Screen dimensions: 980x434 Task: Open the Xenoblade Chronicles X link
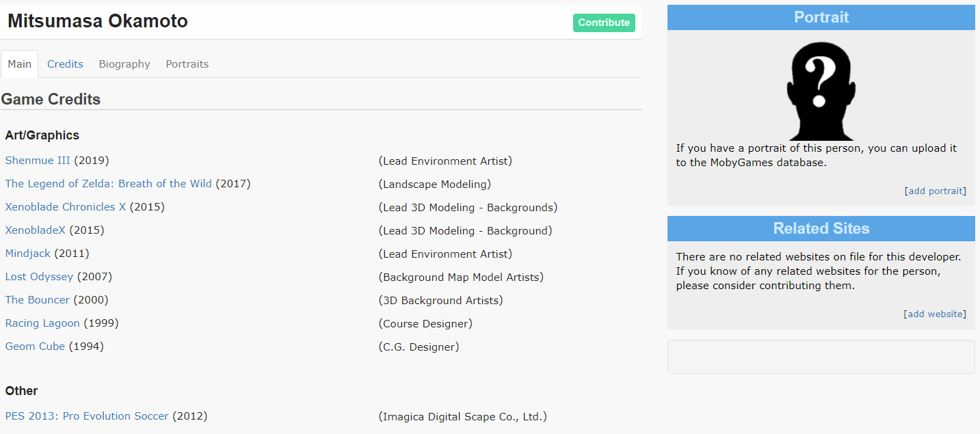point(66,207)
